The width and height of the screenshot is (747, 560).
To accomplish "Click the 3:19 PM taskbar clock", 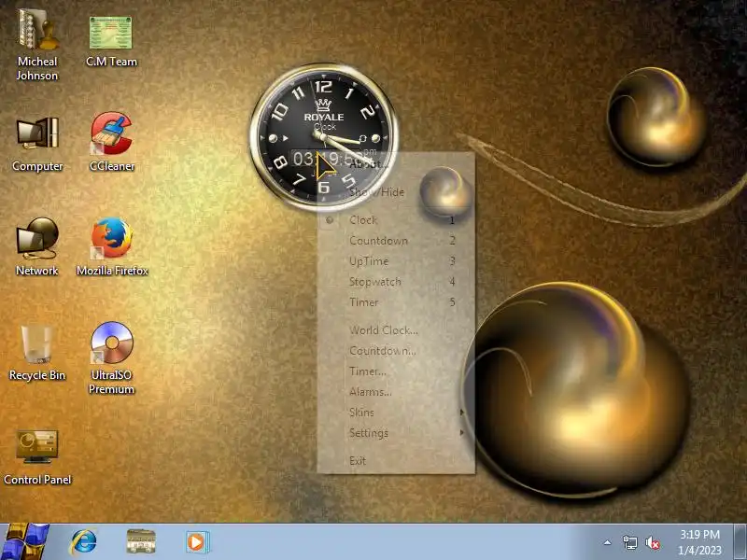I will pos(699,542).
